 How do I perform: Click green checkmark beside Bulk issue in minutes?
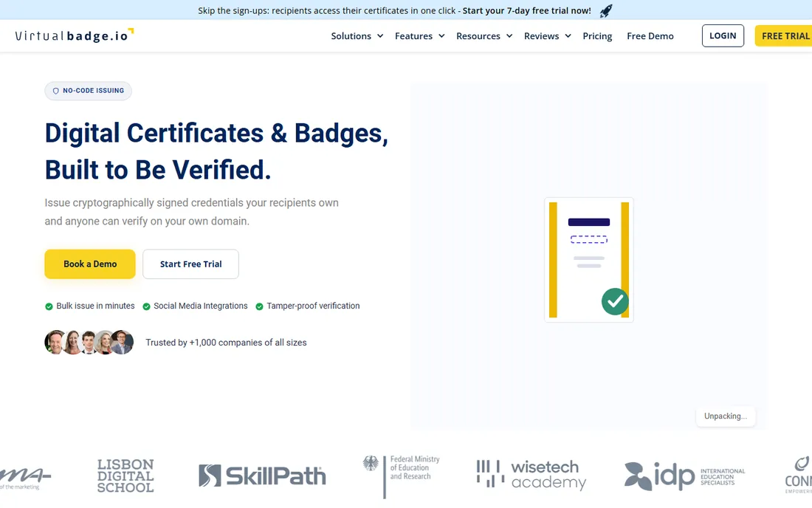pyautogui.click(x=49, y=306)
